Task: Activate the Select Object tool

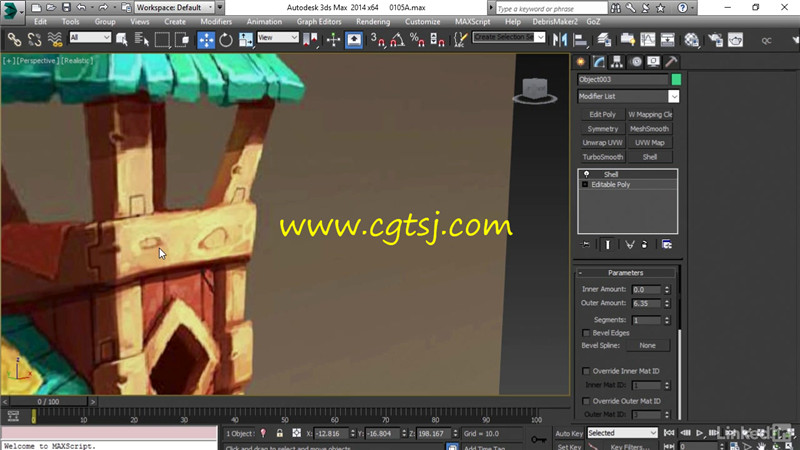Action: pos(122,40)
